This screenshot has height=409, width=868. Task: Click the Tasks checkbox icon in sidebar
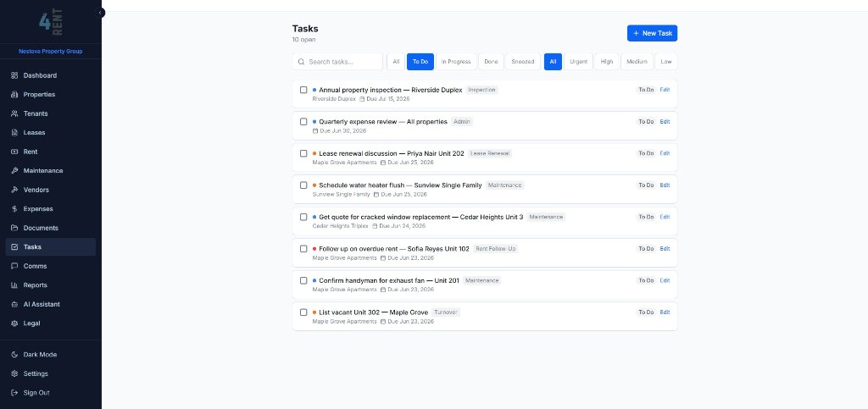tap(15, 247)
